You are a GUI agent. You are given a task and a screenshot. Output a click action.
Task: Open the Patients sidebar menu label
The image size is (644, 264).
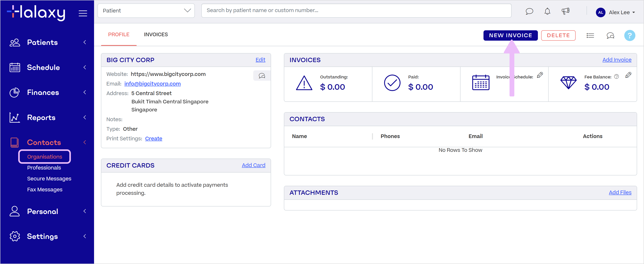tap(42, 43)
